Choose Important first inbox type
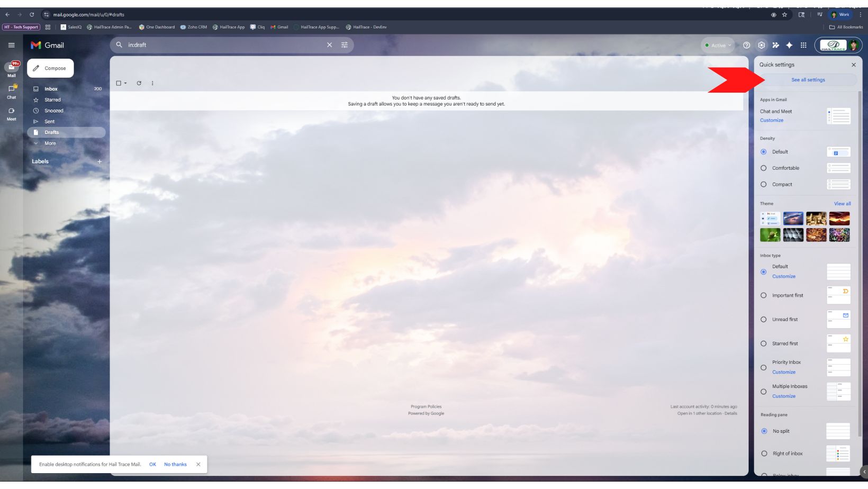 coord(763,295)
